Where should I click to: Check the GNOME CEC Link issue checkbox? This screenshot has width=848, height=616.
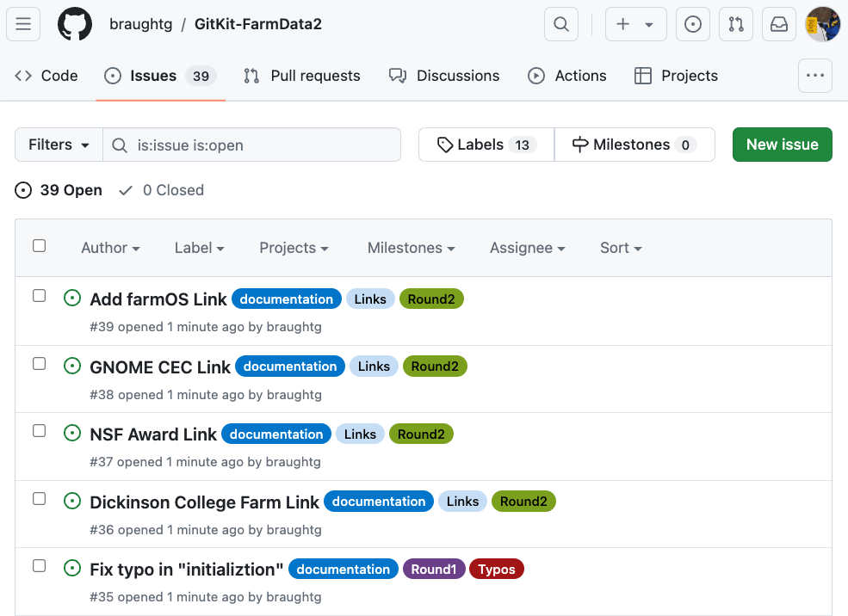(39, 364)
